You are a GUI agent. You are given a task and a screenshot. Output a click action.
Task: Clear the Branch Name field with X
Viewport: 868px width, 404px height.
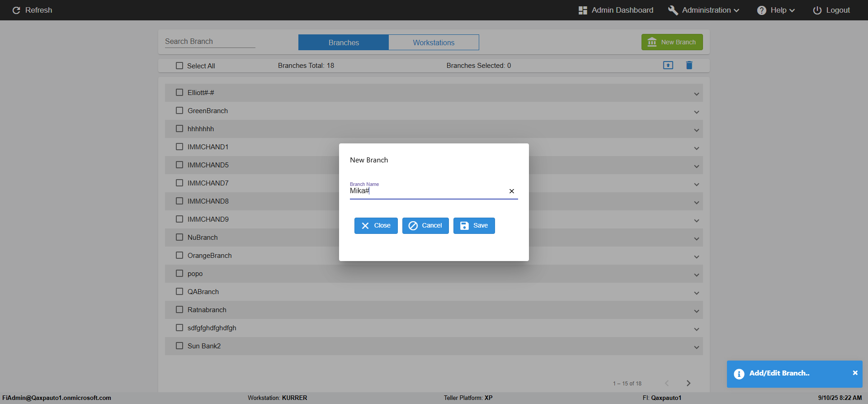pos(512,191)
